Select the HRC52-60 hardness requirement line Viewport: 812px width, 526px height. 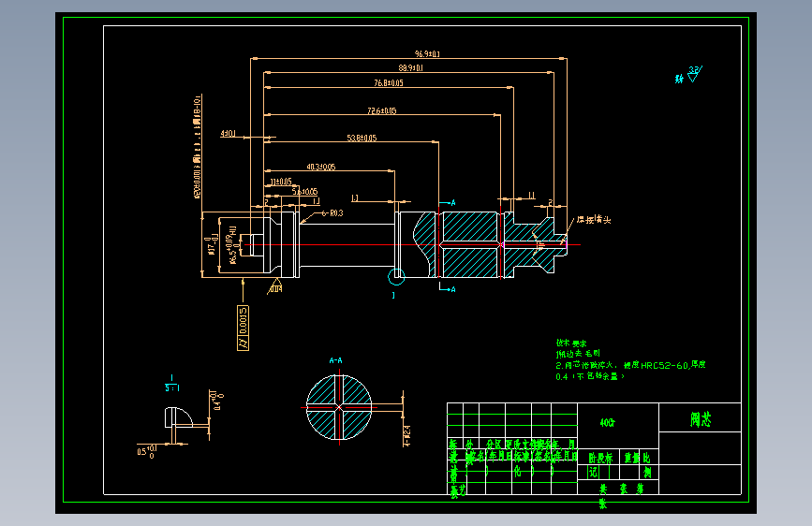[630, 365]
